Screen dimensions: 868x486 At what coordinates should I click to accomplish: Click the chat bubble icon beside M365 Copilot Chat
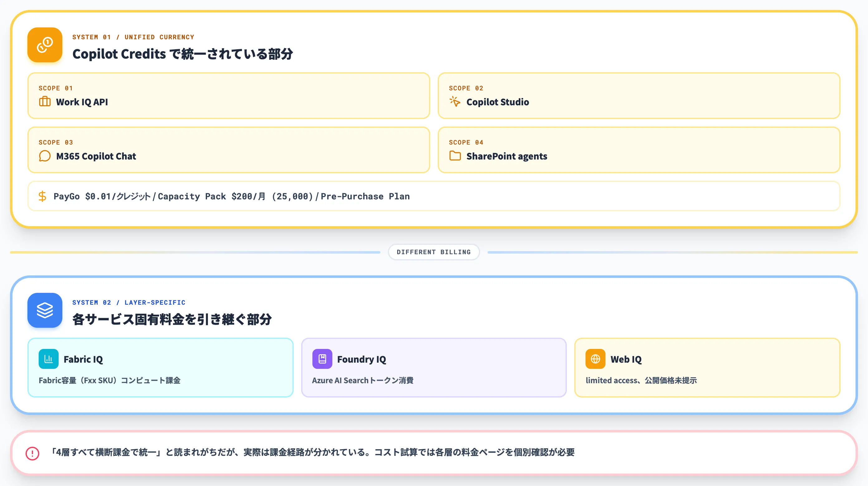(45, 156)
